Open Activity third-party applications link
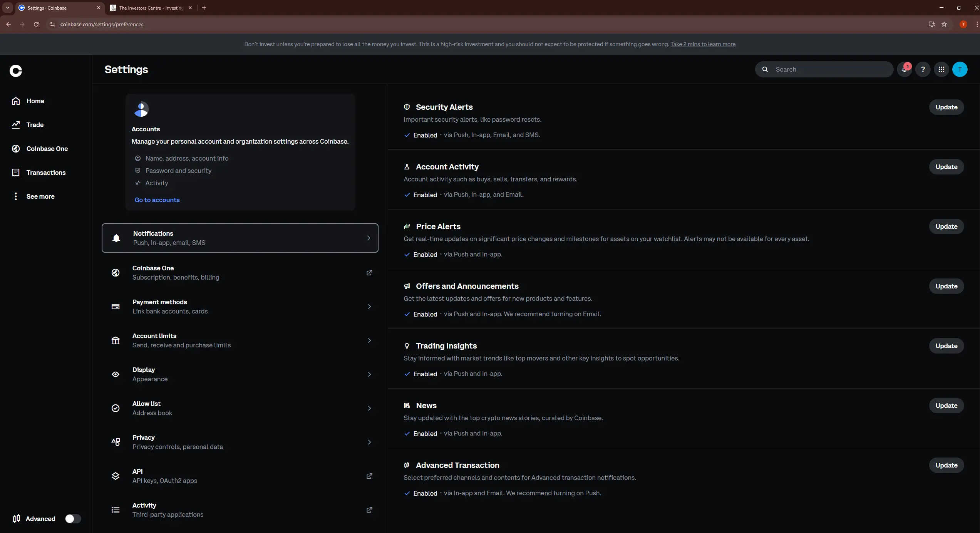Screen dimensions: 980x533 tap(369, 510)
